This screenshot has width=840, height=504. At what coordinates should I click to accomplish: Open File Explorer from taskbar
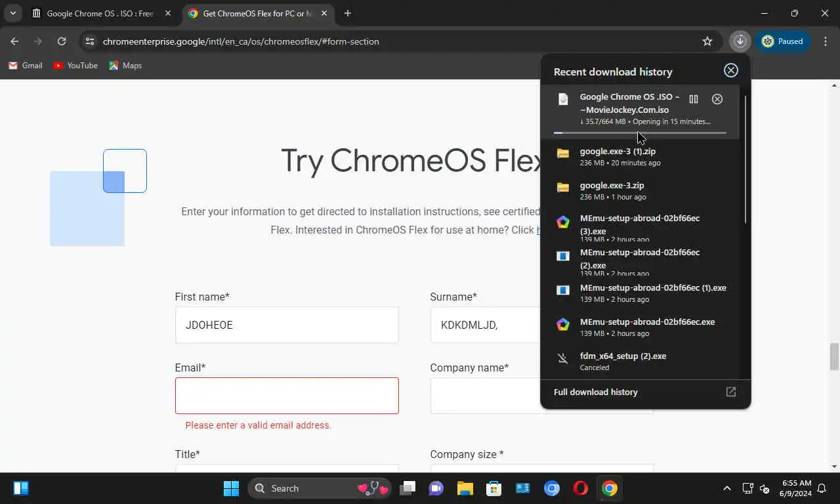point(465,488)
